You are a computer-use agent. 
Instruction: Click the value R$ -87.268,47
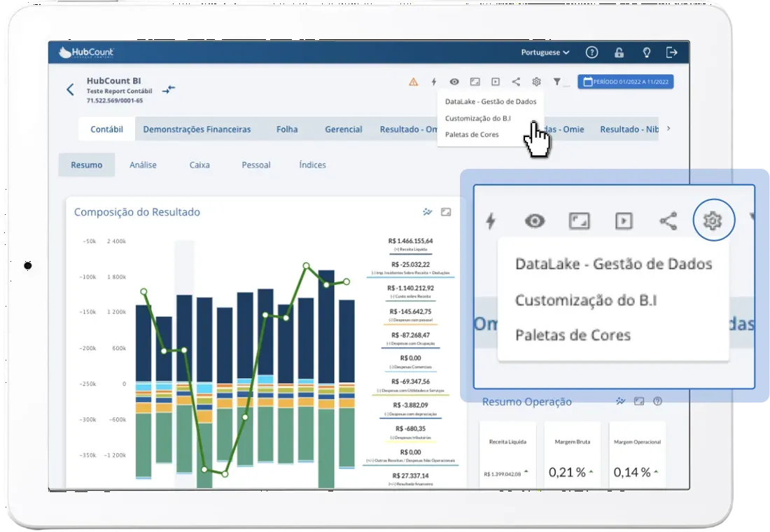coord(410,335)
